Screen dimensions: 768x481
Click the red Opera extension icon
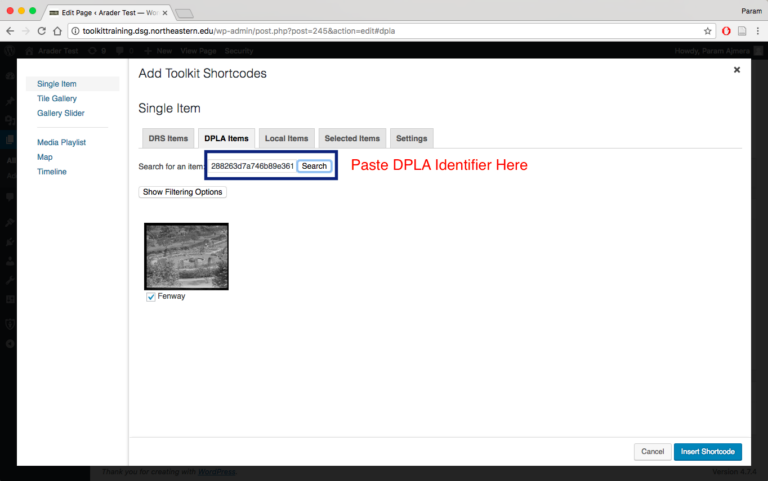click(726, 31)
